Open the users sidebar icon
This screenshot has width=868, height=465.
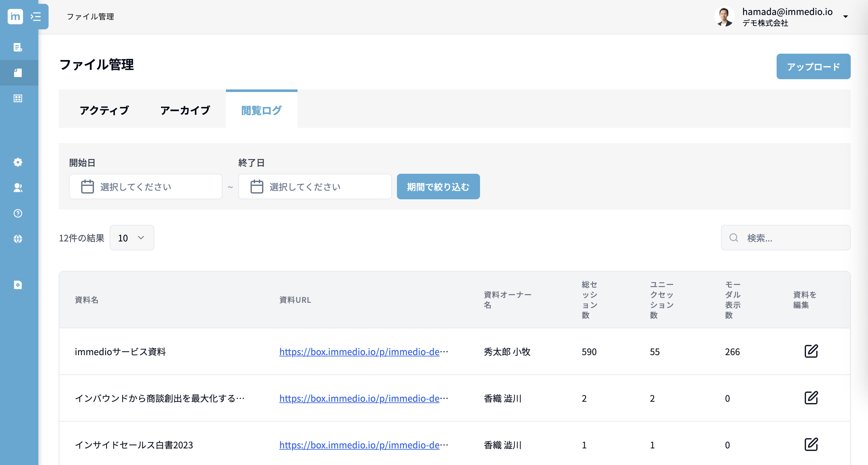click(x=18, y=188)
